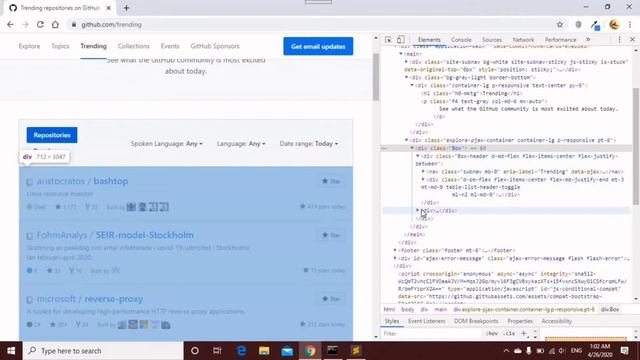This screenshot has width=640, height=360.
Task: Toggle the .cls class editor button
Action: [x=509, y=333]
